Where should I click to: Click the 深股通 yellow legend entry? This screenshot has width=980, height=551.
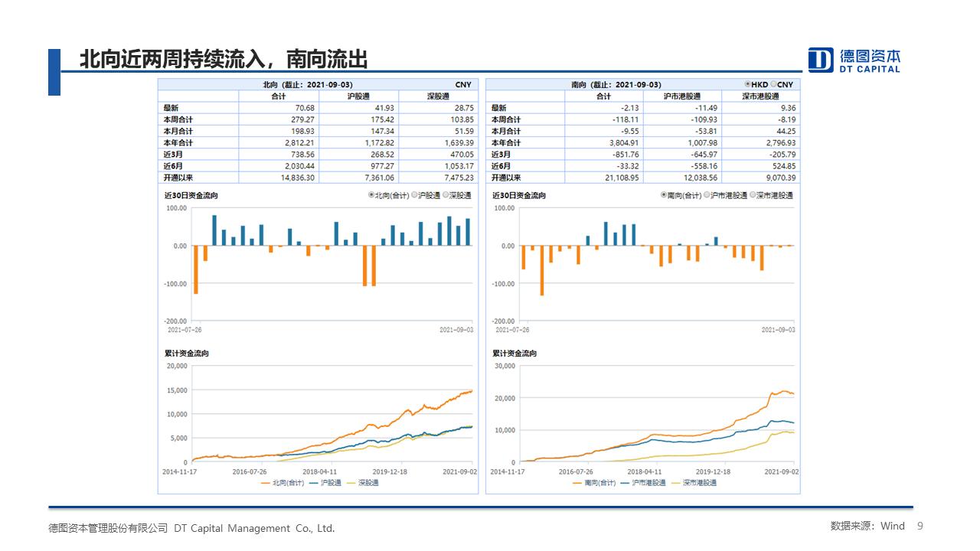(363, 483)
